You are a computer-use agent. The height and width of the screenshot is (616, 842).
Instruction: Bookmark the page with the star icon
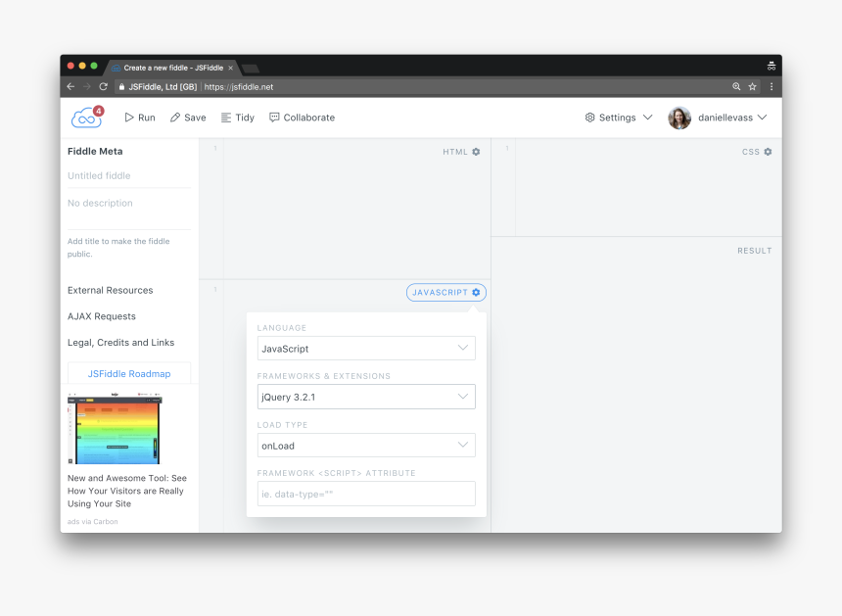coord(752,86)
